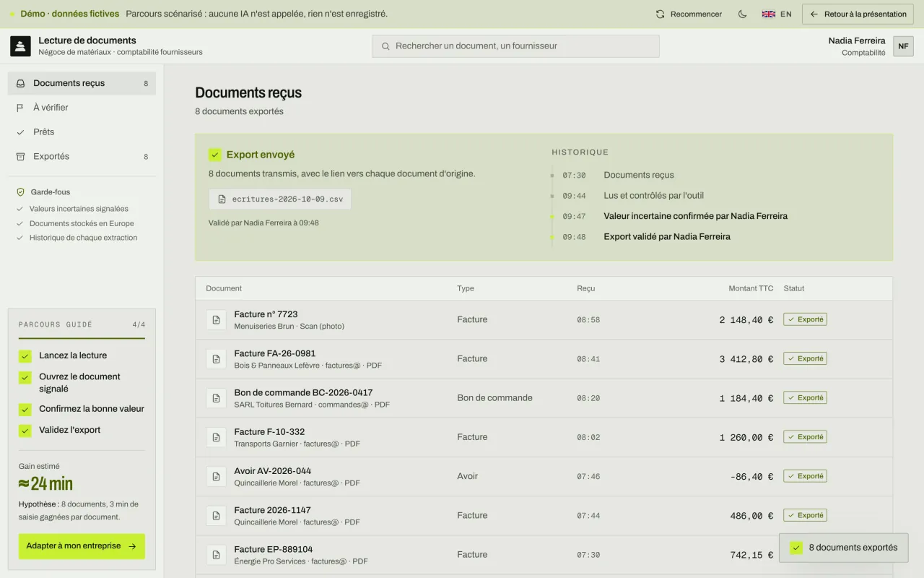This screenshot has width=924, height=578.
Task: Open the Documents reçus sidebar item
Action: (82, 83)
